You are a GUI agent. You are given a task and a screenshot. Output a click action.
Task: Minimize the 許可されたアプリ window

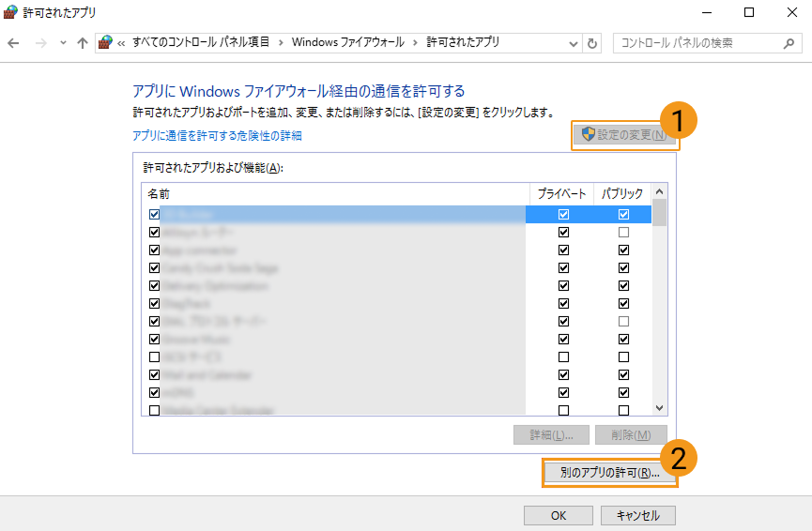706,12
